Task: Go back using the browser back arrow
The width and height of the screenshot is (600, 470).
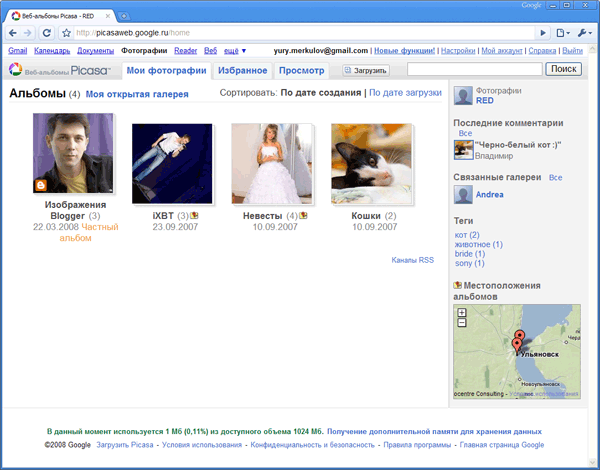Action: tap(13, 33)
